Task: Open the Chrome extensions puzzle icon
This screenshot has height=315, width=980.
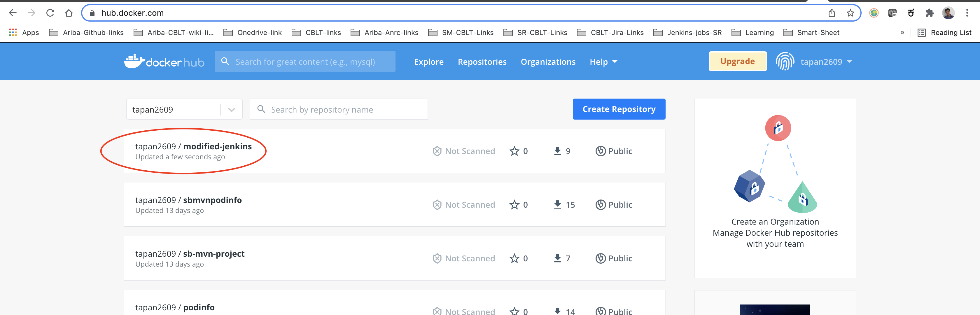Action: pyautogui.click(x=930, y=13)
